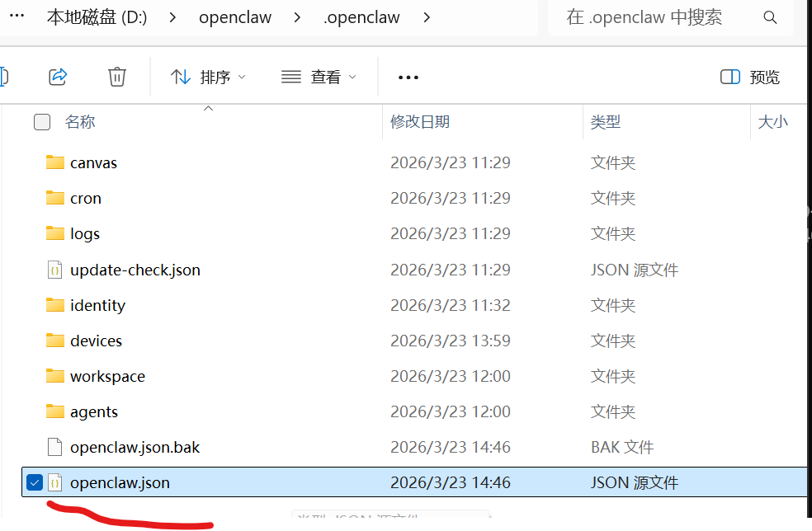The image size is (812, 531).
Task: Click the cron folder name
Action: tap(86, 198)
